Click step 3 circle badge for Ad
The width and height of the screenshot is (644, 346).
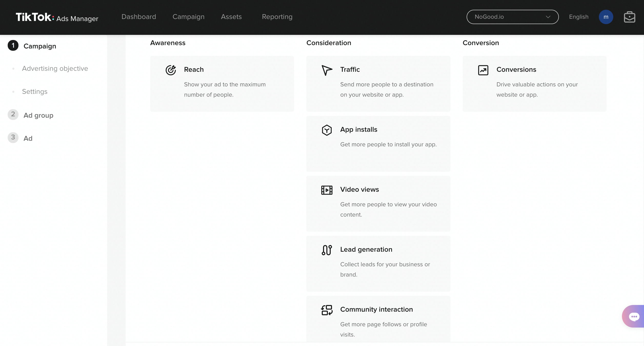(13, 138)
